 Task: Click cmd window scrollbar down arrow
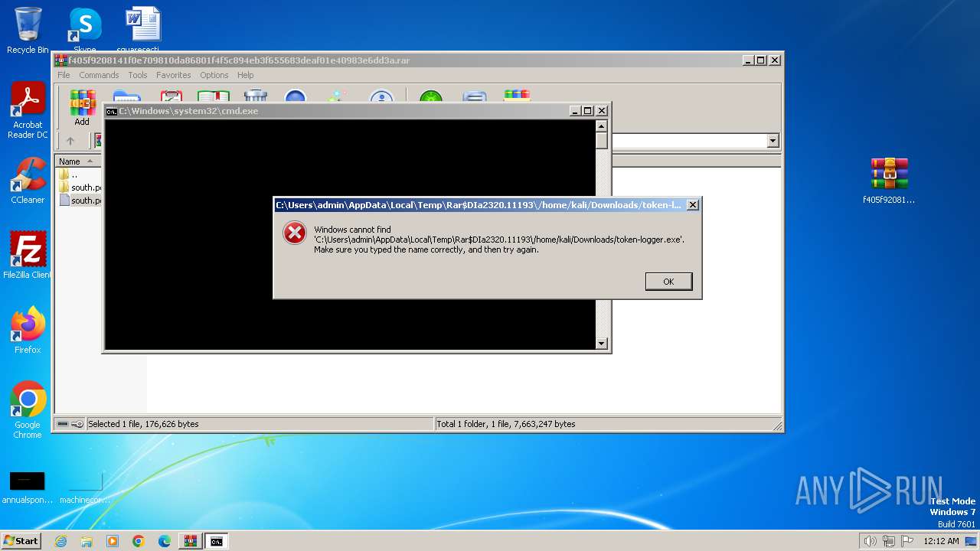pyautogui.click(x=602, y=344)
